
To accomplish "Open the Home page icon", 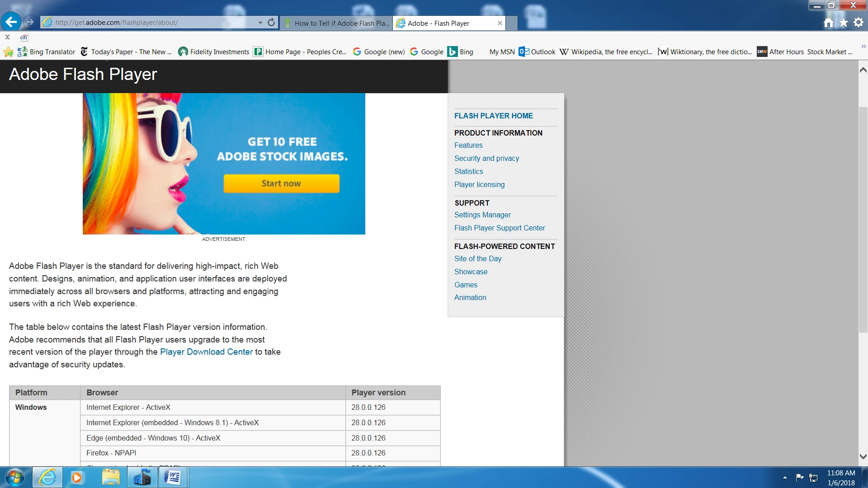I will point(828,22).
